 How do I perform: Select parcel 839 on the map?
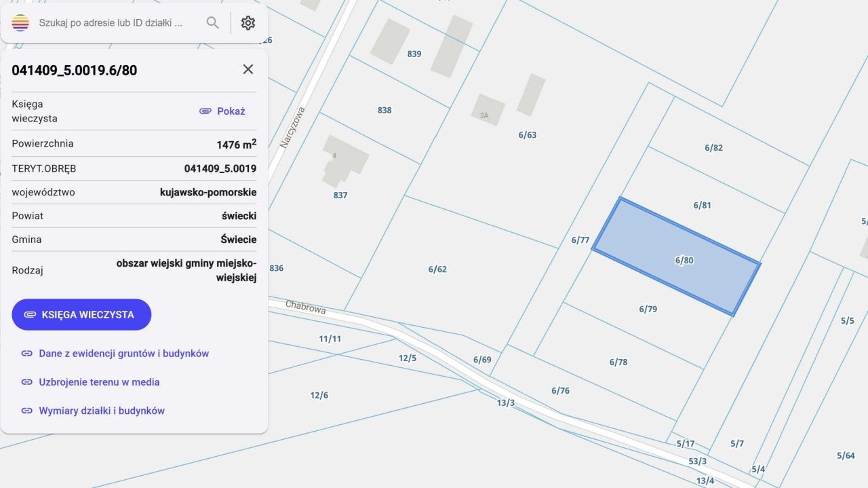(414, 54)
